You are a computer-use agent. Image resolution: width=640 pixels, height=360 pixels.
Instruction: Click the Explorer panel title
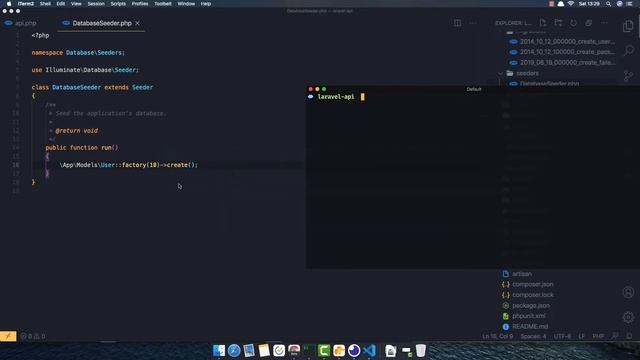[x=513, y=23]
